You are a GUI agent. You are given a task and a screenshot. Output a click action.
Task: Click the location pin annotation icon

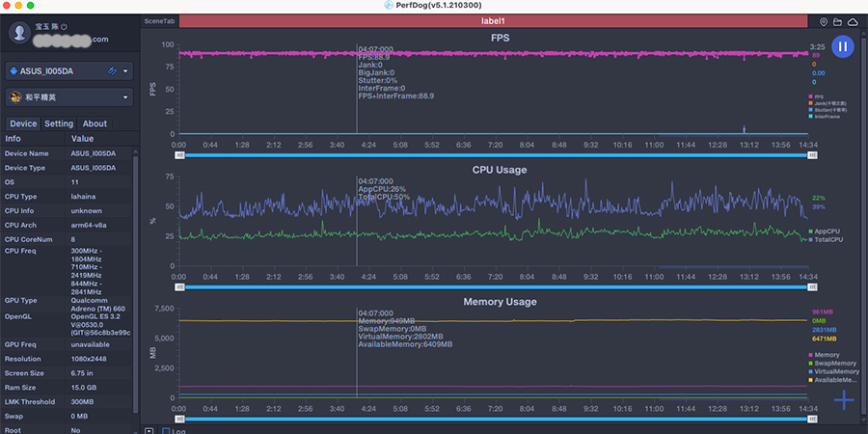click(x=824, y=21)
